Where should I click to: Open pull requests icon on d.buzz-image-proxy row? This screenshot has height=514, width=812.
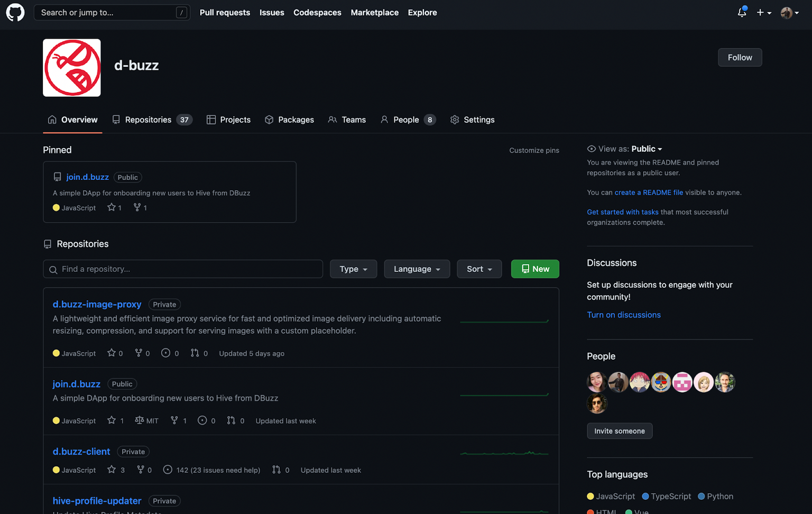click(x=195, y=353)
